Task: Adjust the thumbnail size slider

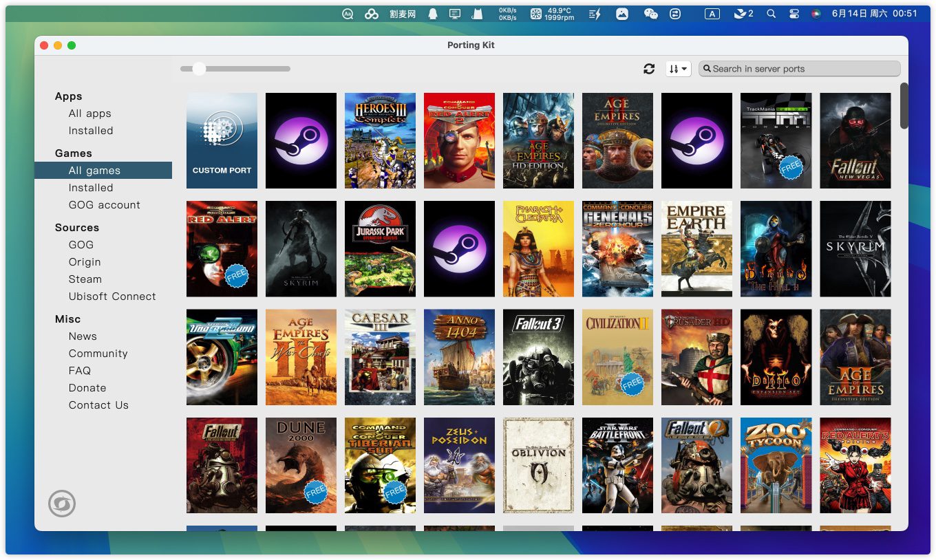Action: 200,69
